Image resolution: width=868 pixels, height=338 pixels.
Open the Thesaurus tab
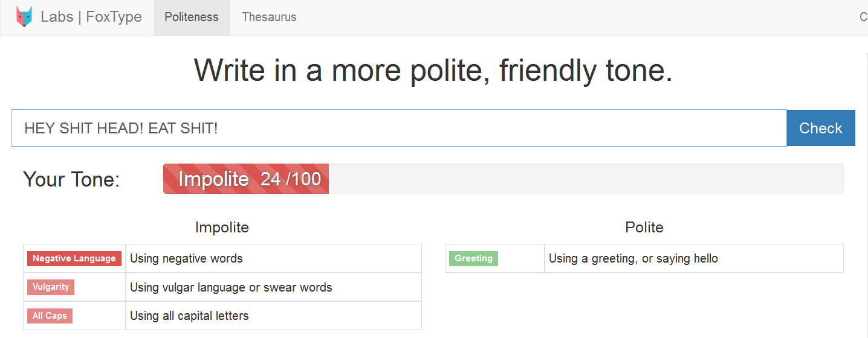point(269,18)
